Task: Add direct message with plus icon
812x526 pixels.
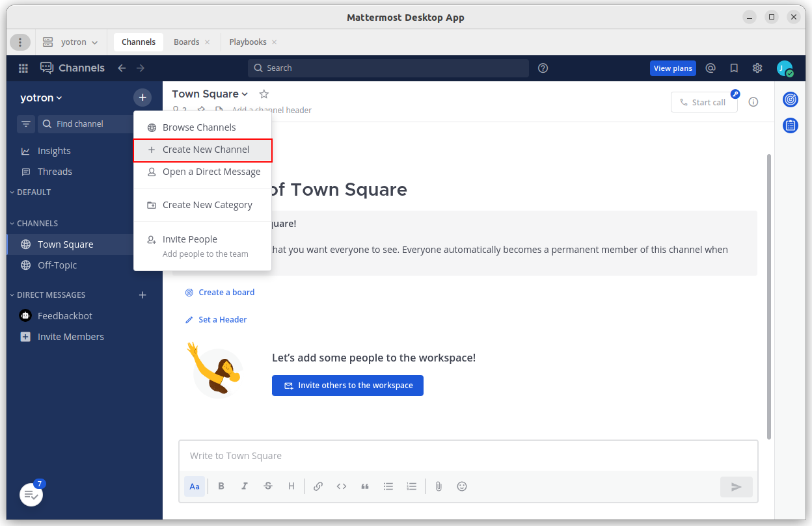Action: [142, 295]
